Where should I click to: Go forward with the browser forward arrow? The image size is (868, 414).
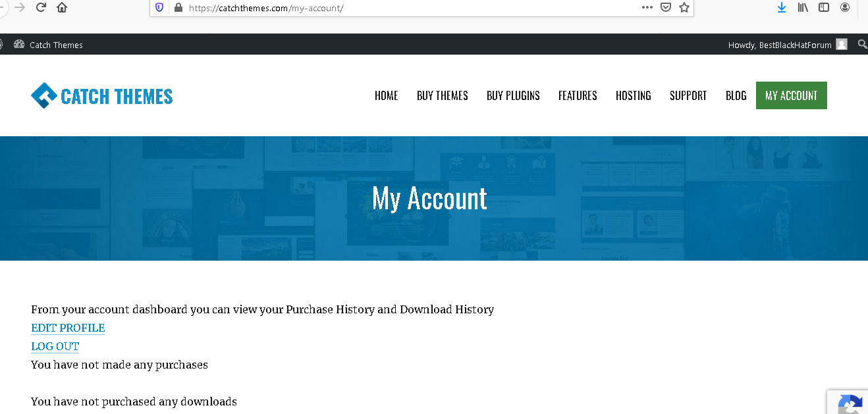(20, 7)
